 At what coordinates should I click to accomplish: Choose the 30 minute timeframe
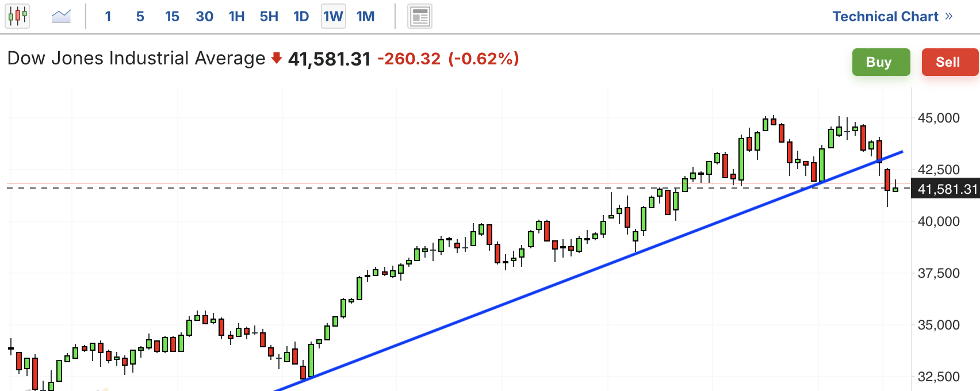pos(204,17)
